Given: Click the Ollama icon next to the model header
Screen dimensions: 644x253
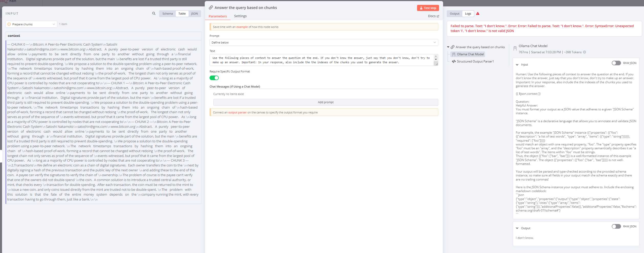Looking at the screenshot, I should tap(515, 48).
